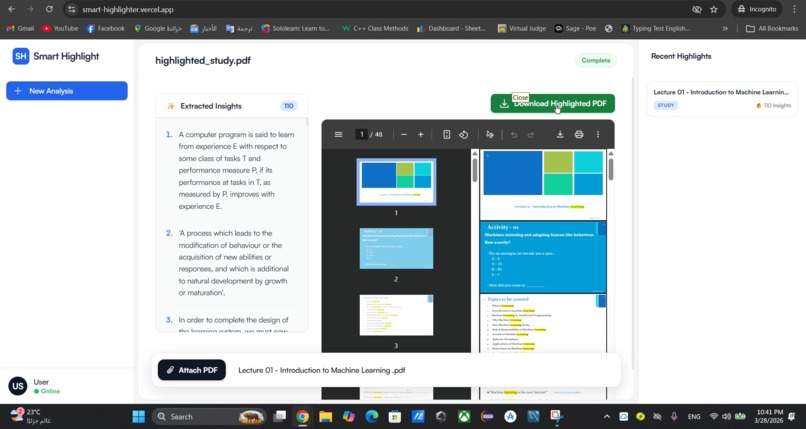Open the Lecture 01 recent highlight card
806x429 pixels.
coord(722,99)
